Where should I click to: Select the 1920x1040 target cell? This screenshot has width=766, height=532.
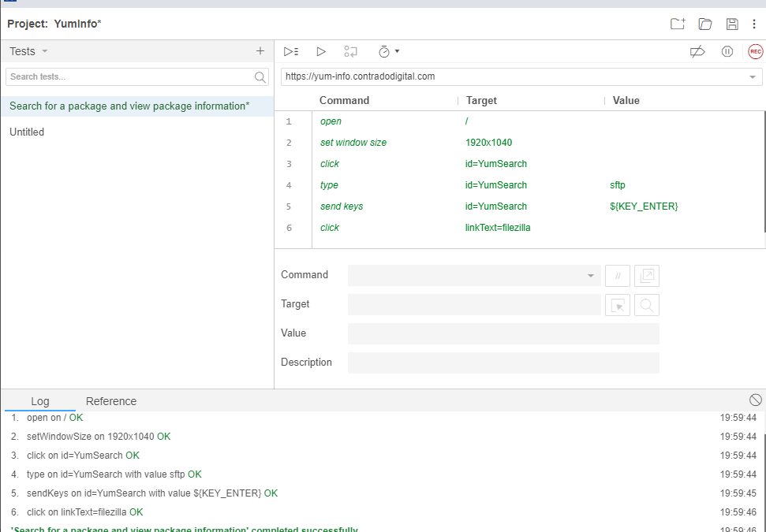[488, 143]
